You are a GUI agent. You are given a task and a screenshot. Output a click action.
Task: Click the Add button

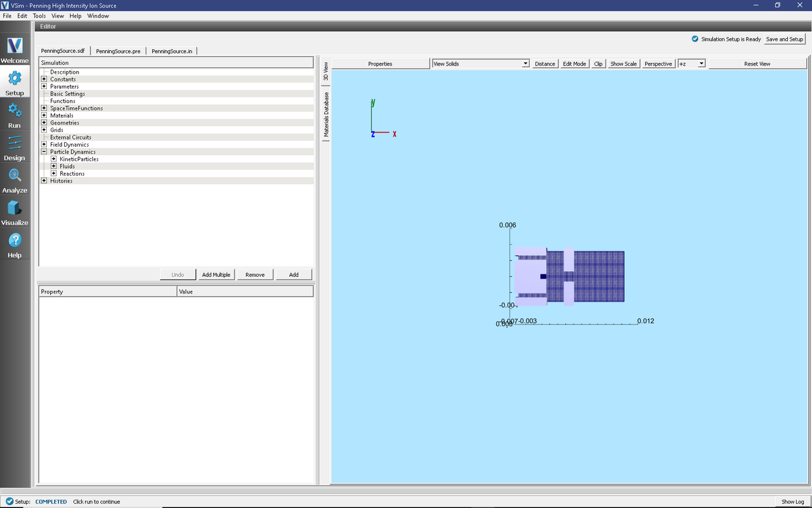point(294,274)
